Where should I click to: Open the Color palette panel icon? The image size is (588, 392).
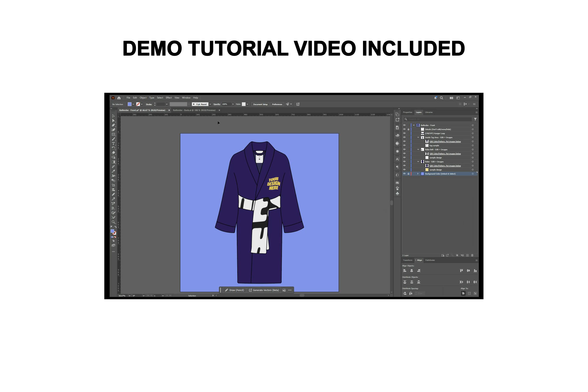[x=397, y=135]
